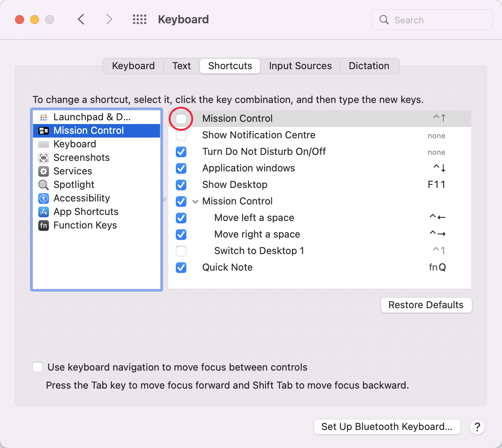This screenshot has height=448, width=502.
Task: Enable the Show Notification Centre checkbox
Action: 181,135
